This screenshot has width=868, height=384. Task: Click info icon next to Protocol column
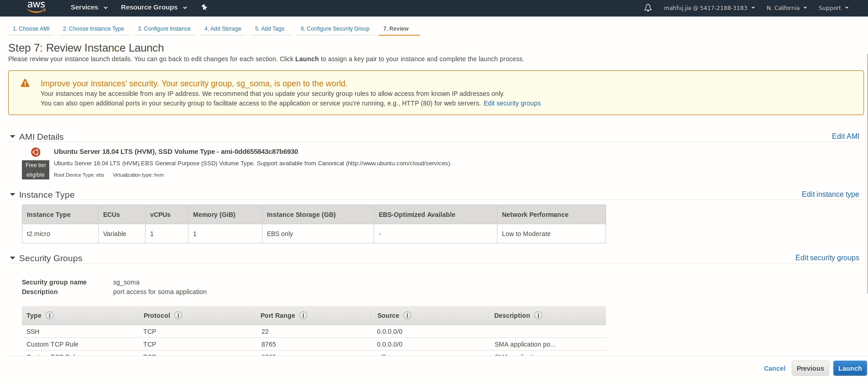click(x=178, y=315)
